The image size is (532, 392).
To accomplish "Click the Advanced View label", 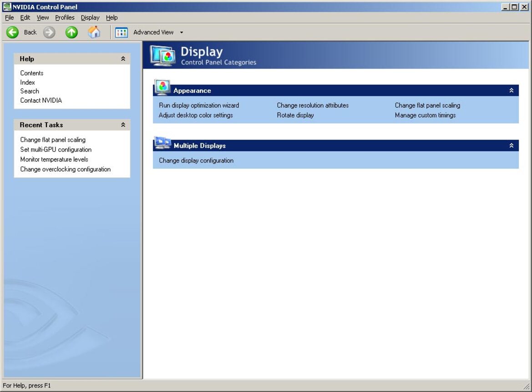I will [x=153, y=32].
